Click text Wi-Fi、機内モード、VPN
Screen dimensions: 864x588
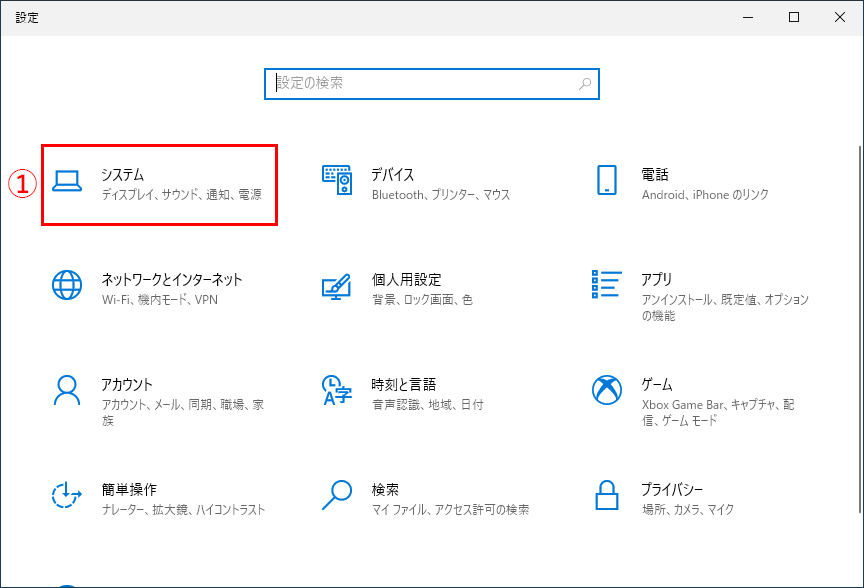tap(160, 300)
